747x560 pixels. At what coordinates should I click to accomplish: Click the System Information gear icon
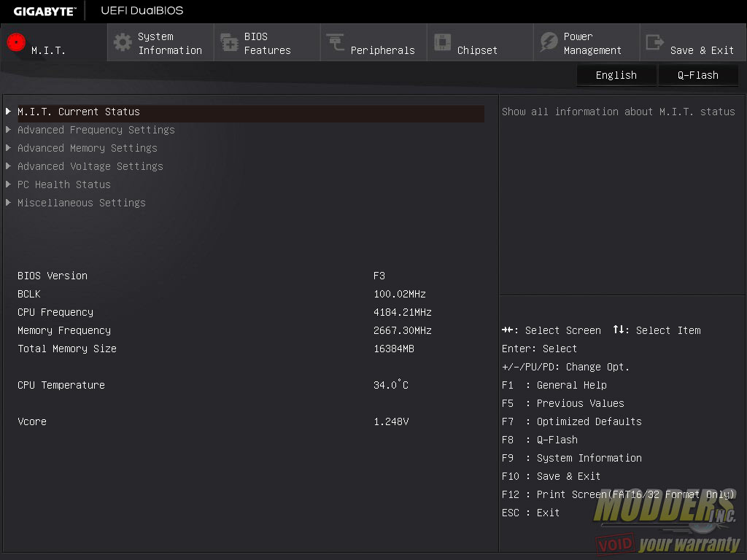[x=123, y=42]
